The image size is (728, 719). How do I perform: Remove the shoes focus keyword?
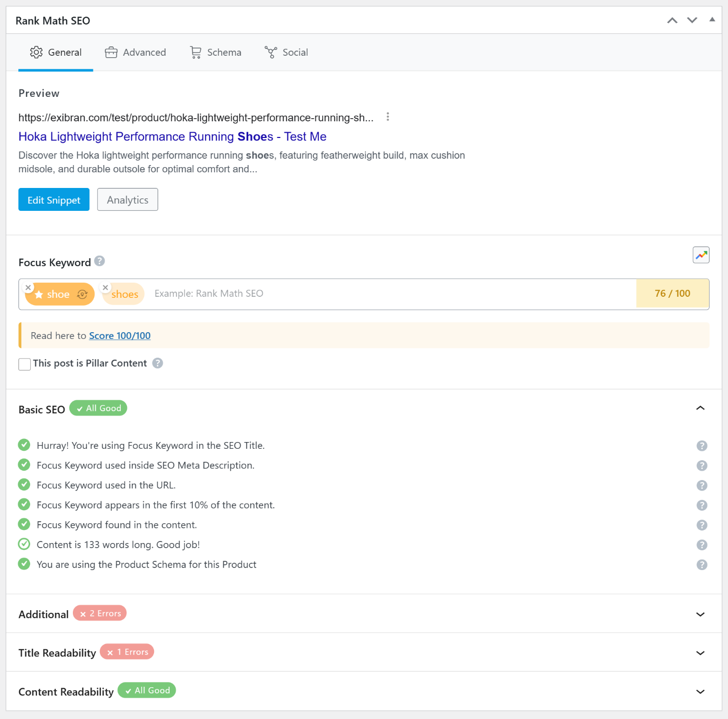[105, 287]
